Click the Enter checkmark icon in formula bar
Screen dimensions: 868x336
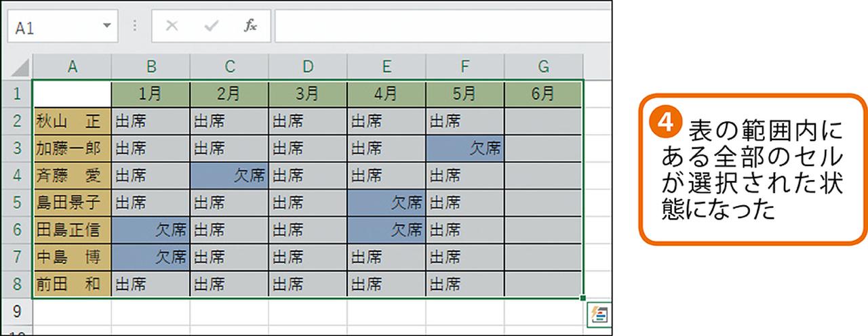tap(212, 26)
